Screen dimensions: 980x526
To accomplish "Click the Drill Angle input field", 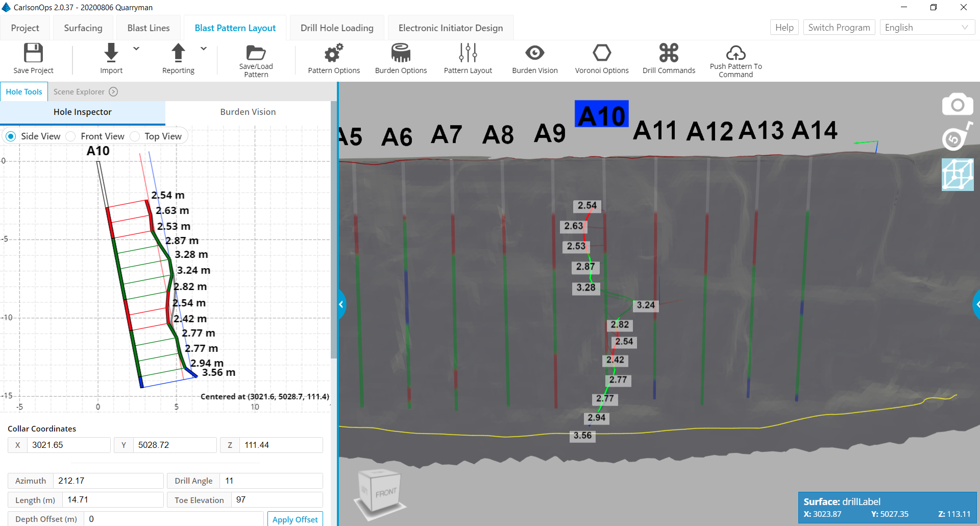I will 271,481.
